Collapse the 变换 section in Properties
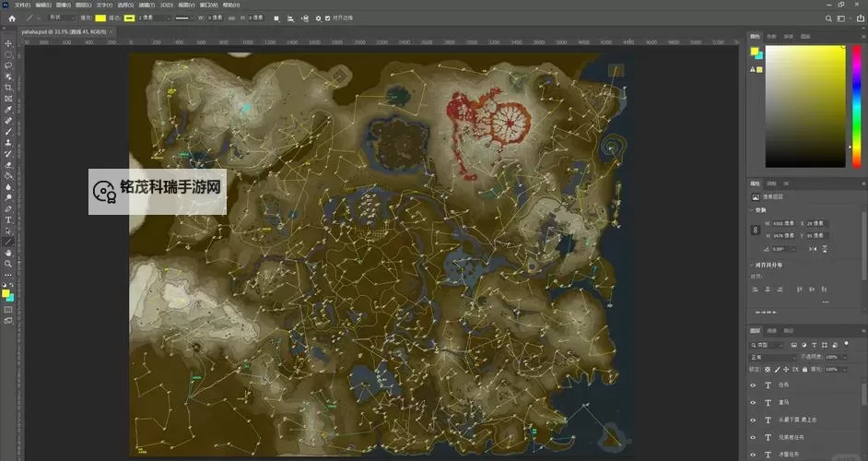The width and height of the screenshot is (868, 461). pos(751,210)
